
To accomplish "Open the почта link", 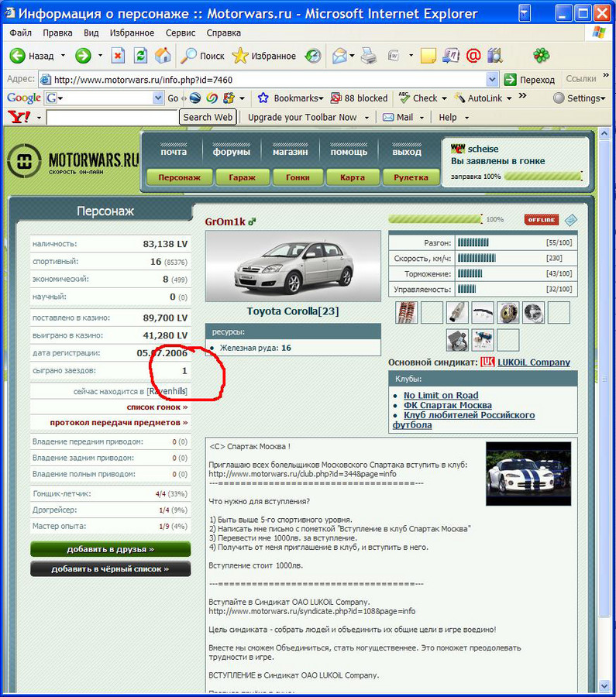I will (x=174, y=152).
